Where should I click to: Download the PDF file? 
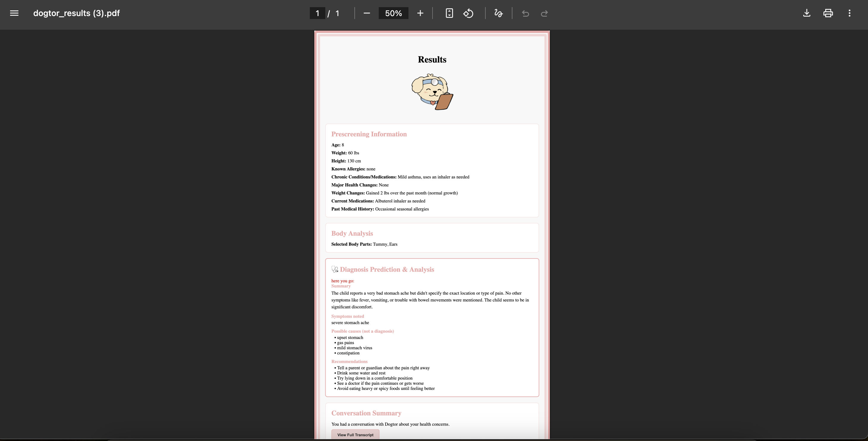point(807,13)
